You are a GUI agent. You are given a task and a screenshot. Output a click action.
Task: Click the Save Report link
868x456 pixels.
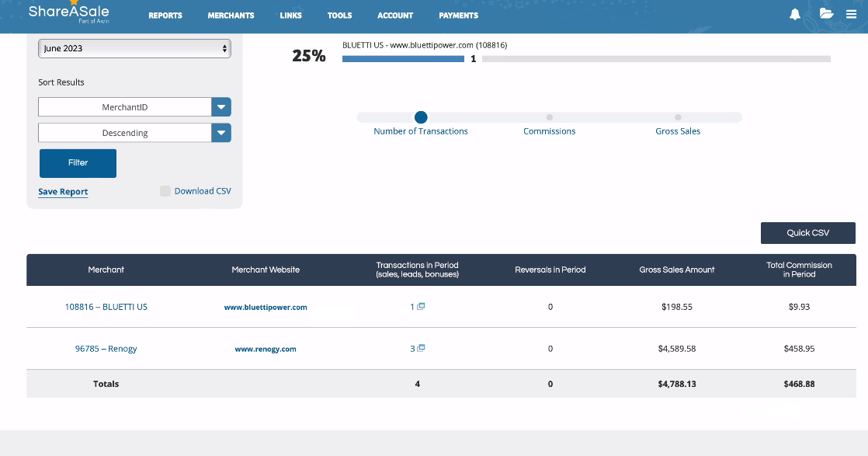pos(63,192)
